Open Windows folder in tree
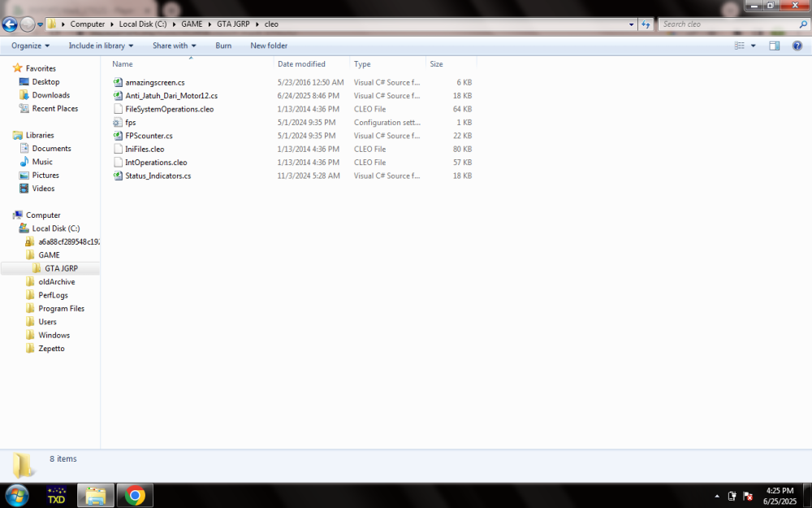Viewport: 812px width, 508px height. click(x=54, y=336)
